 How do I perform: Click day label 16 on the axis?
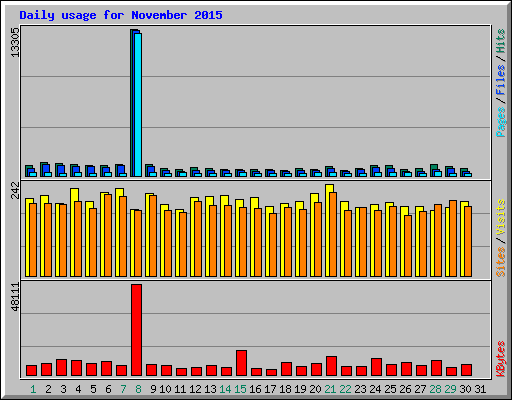(x=255, y=389)
